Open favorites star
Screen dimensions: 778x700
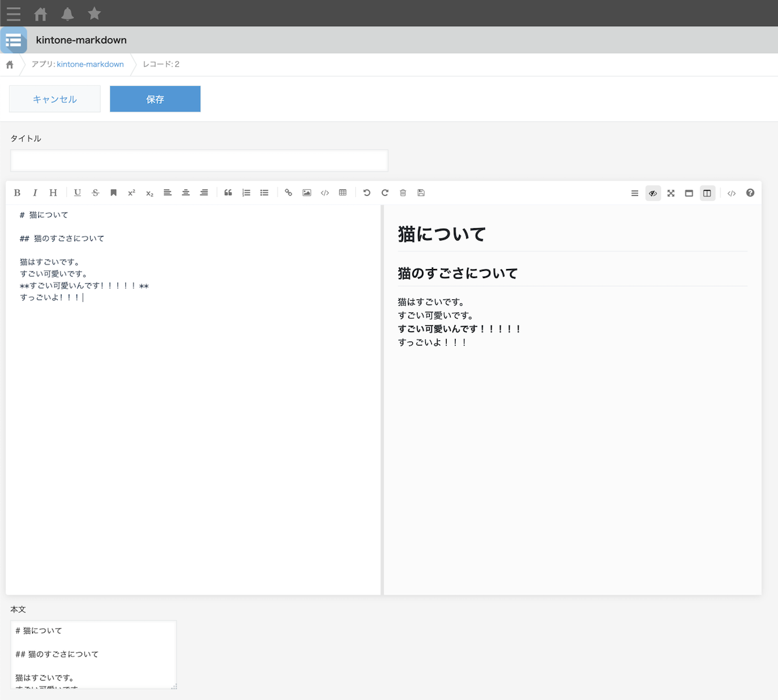95,14
